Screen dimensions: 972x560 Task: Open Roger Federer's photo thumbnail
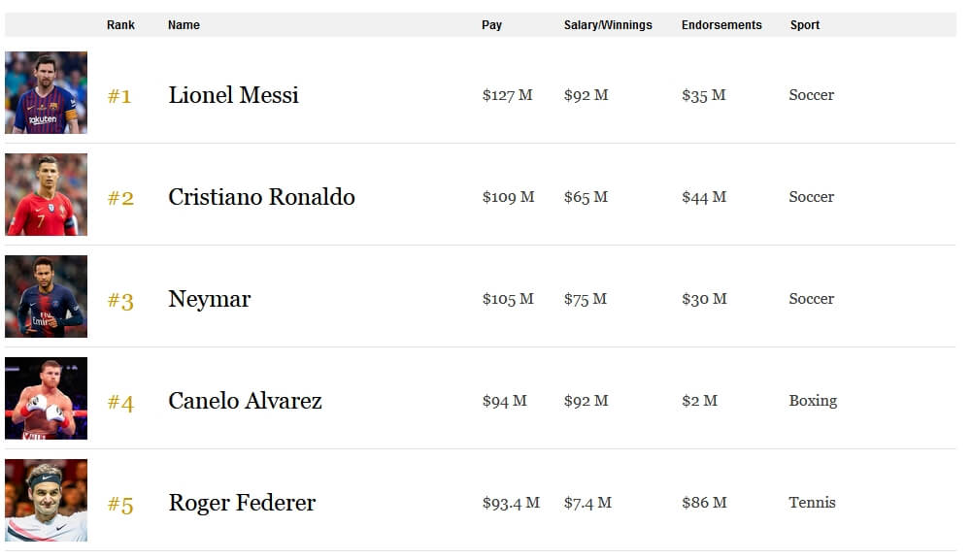(x=46, y=500)
